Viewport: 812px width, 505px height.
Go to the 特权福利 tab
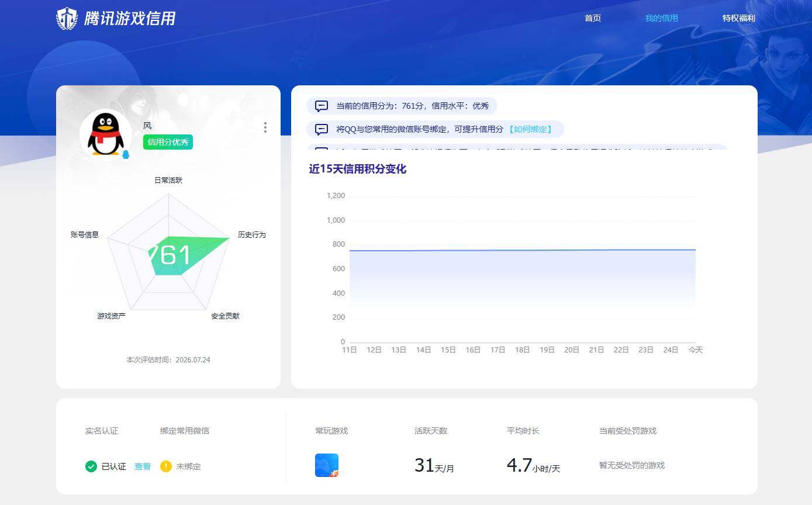click(x=738, y=18)
